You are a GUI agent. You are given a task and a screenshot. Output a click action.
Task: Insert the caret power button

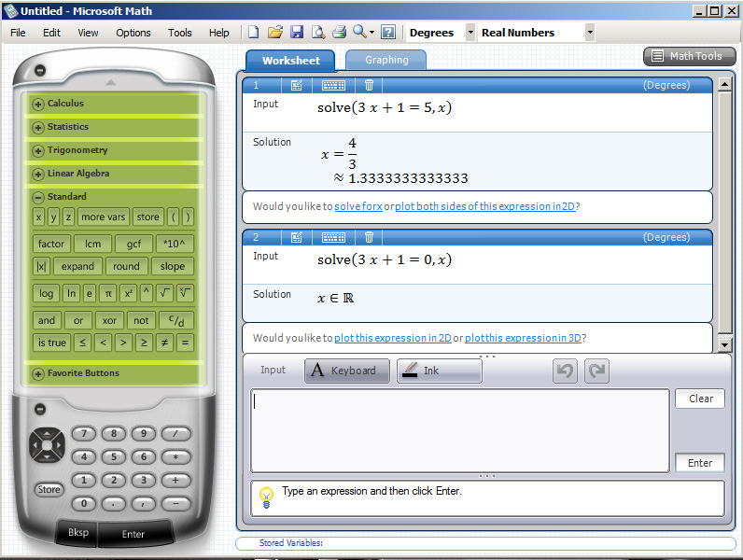tap(147, 293)
